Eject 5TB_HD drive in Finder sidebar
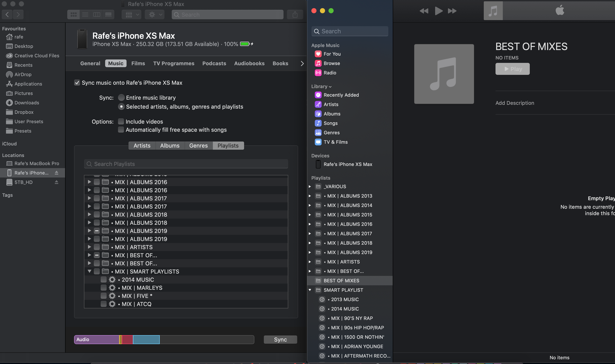615x364 pixels. pyautogui.click(x=57, y=182)
